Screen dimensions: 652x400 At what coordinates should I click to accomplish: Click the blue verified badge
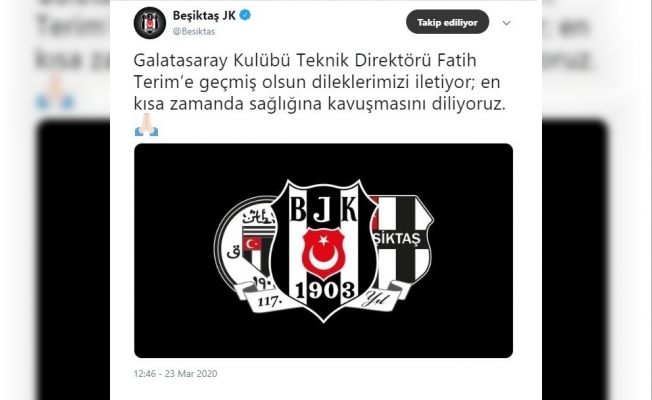point(245,15)
